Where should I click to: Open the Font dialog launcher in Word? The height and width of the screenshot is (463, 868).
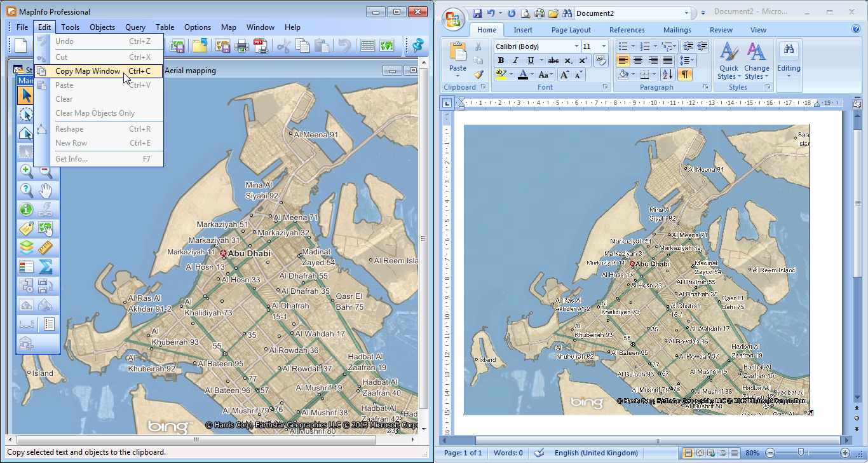606,87
